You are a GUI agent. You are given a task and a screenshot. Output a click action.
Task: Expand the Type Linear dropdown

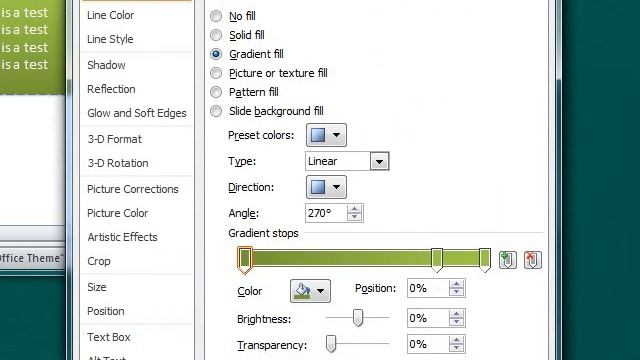[x=379, y=161]
